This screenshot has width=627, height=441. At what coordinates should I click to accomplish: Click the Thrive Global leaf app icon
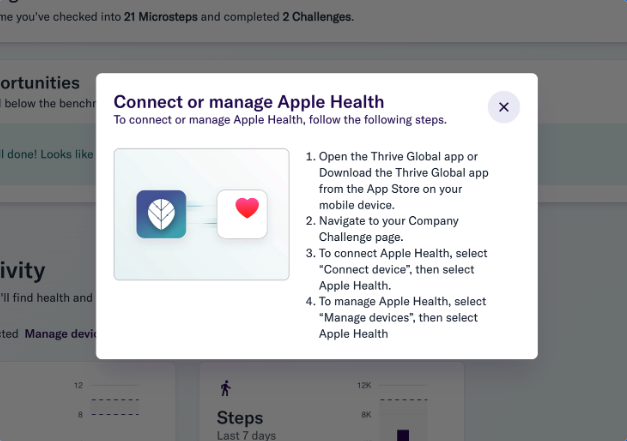coord(161,214)
